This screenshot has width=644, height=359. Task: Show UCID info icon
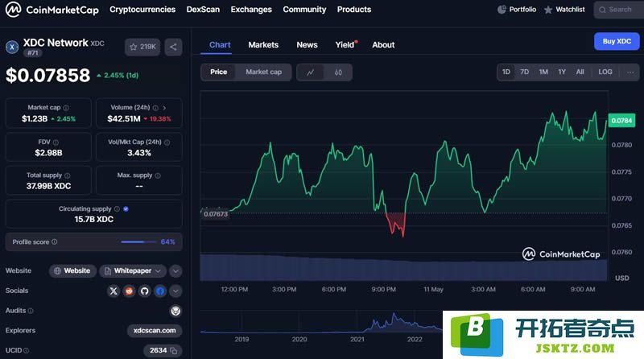point(27,351)
